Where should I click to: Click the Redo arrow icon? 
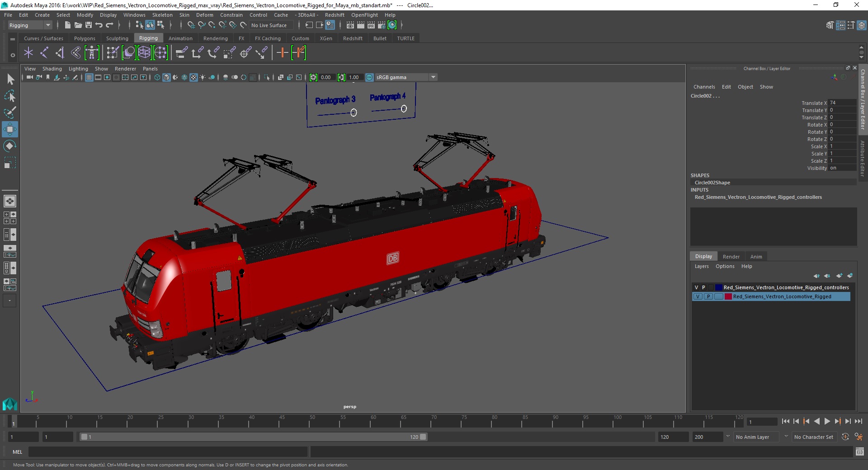109,25
